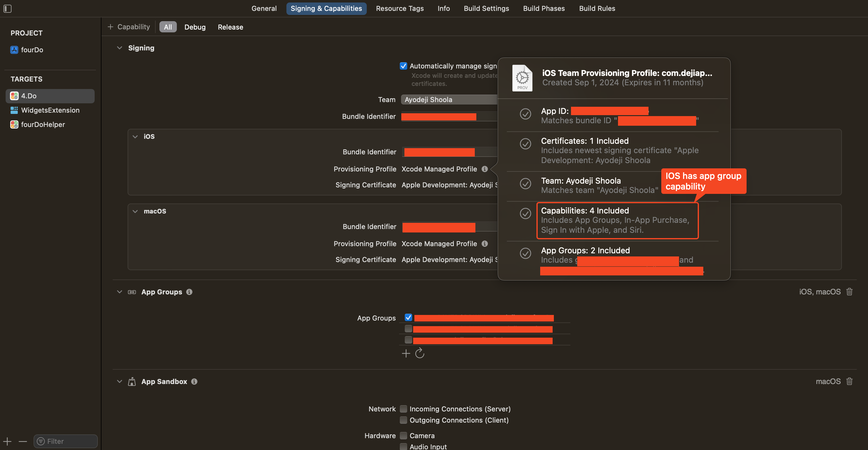
Task: Click the App ID checkmark icon
Action: (525, 114)
